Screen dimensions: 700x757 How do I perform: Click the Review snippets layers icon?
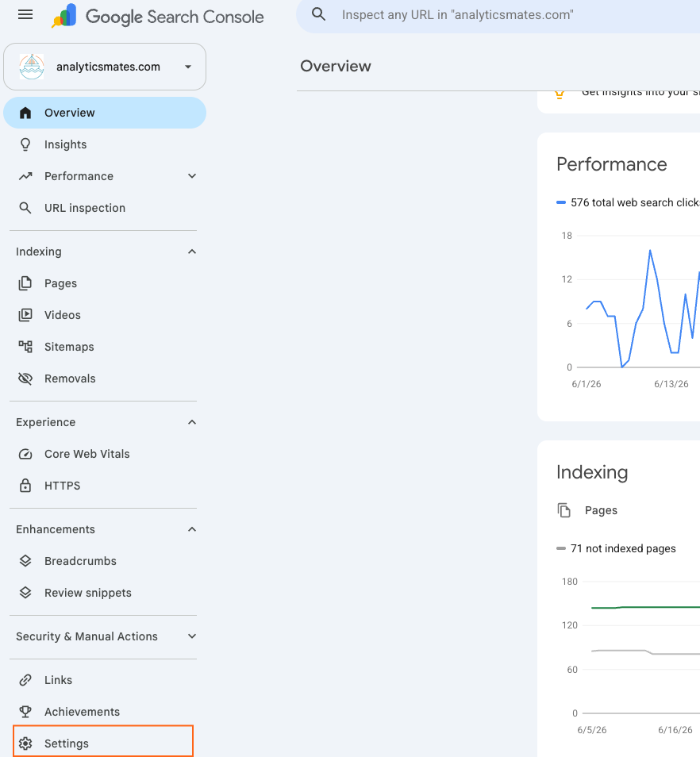pyautogui.click(x=25, y=593)
